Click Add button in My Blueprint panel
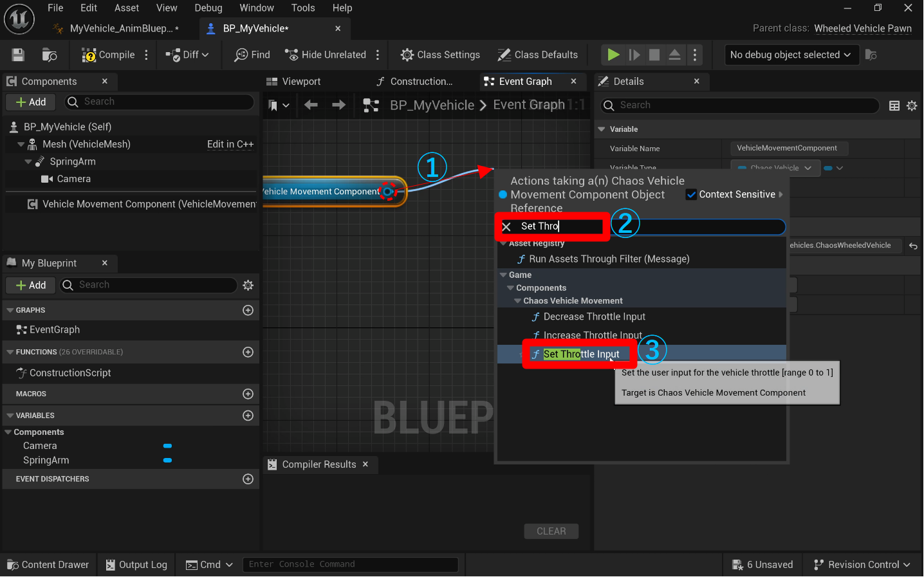The image size is (924, 577). pos(31,285)
